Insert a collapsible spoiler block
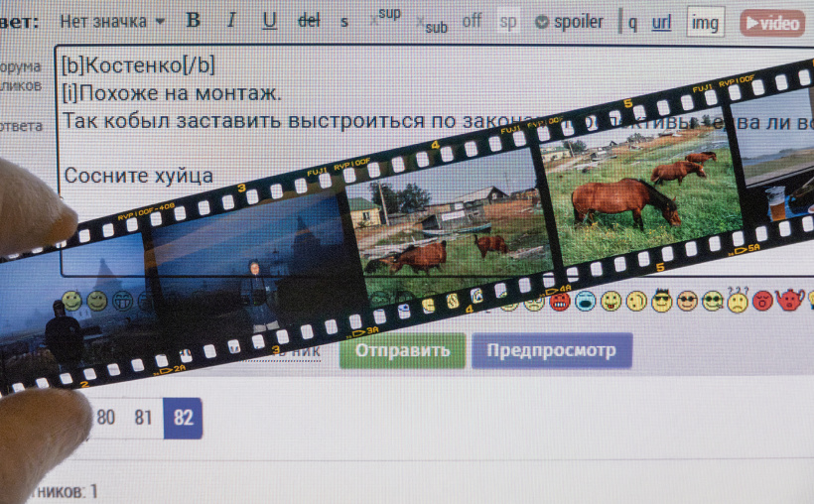The image size is (814, 504). 569,21
